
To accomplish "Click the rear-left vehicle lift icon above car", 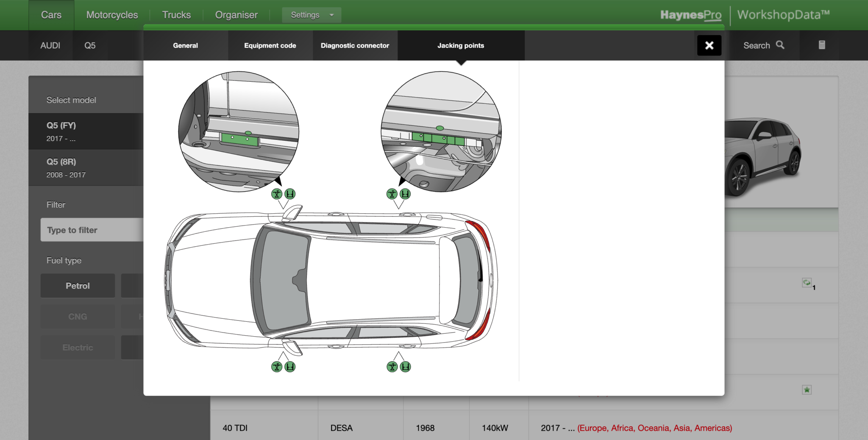I will [405, 194].
